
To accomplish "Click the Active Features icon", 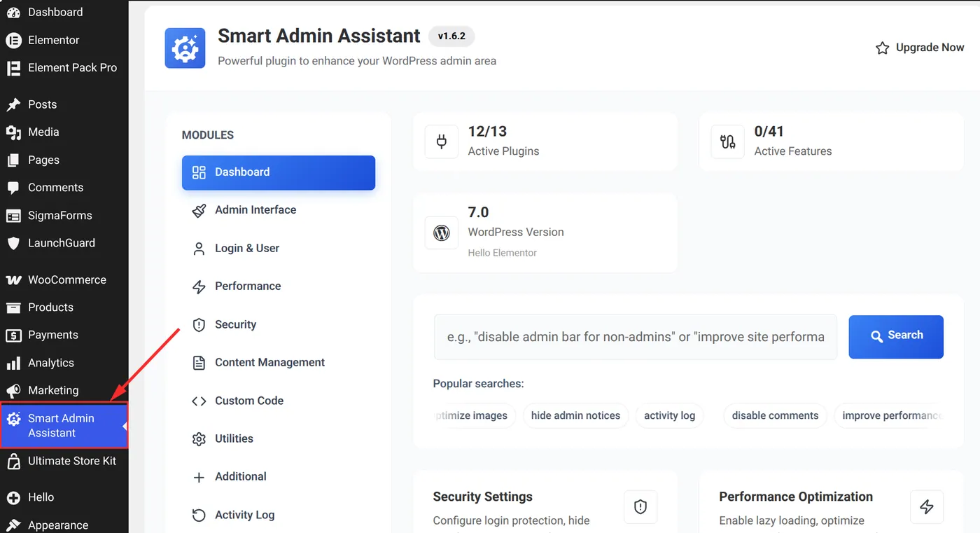I will (x=728, y=142).
